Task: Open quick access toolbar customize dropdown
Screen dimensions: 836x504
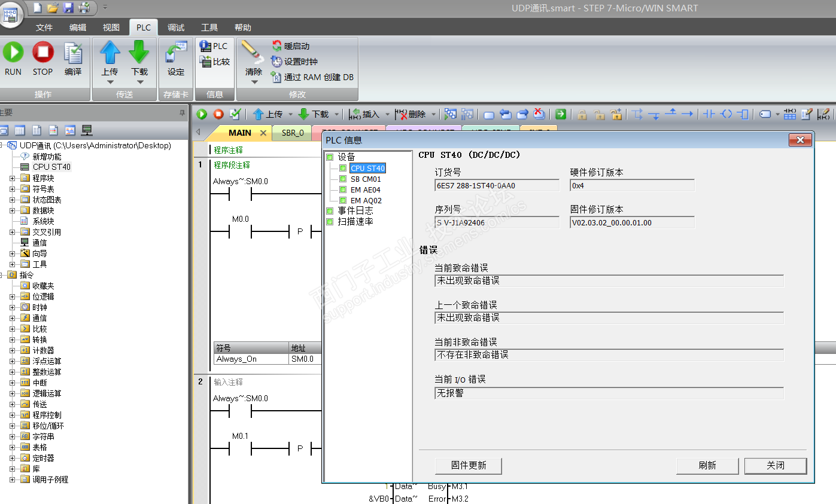Action: pos(105,8)
